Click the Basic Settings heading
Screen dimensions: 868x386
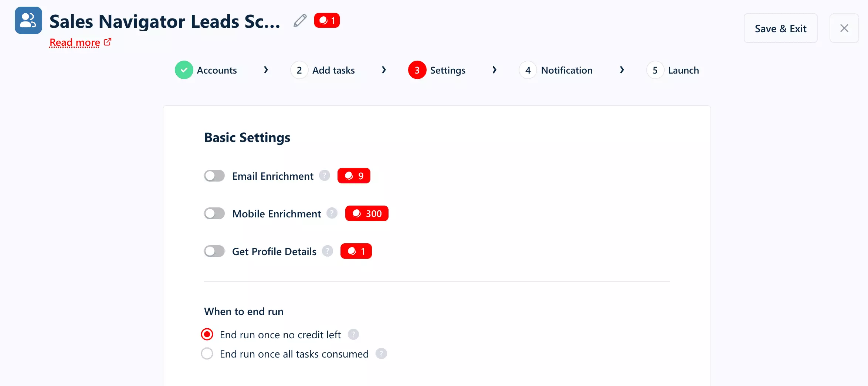[x=247, y=138]
